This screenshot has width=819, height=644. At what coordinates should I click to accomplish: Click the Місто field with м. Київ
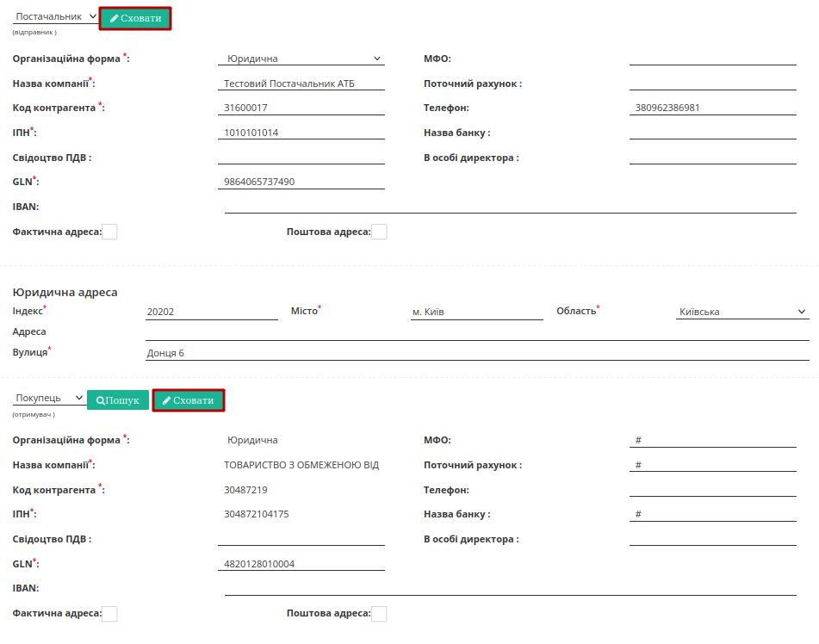coord(477,312)
